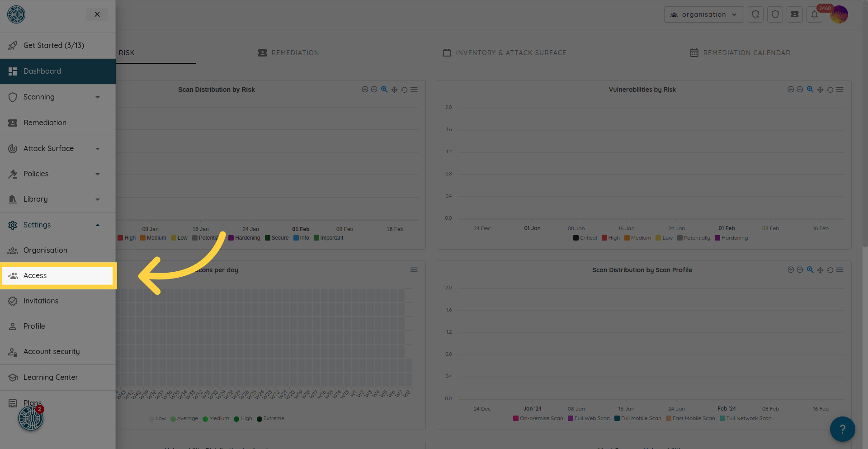Open the organisation dropdown
Screen dimensions: 868x449
pyautogui.click(x=703, y=14)
